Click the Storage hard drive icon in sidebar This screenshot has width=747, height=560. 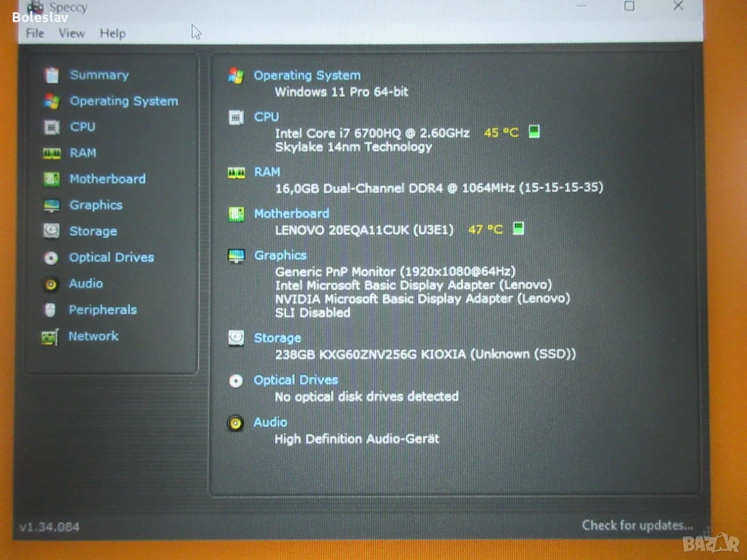pyautogui.click(x=51, y=231)
